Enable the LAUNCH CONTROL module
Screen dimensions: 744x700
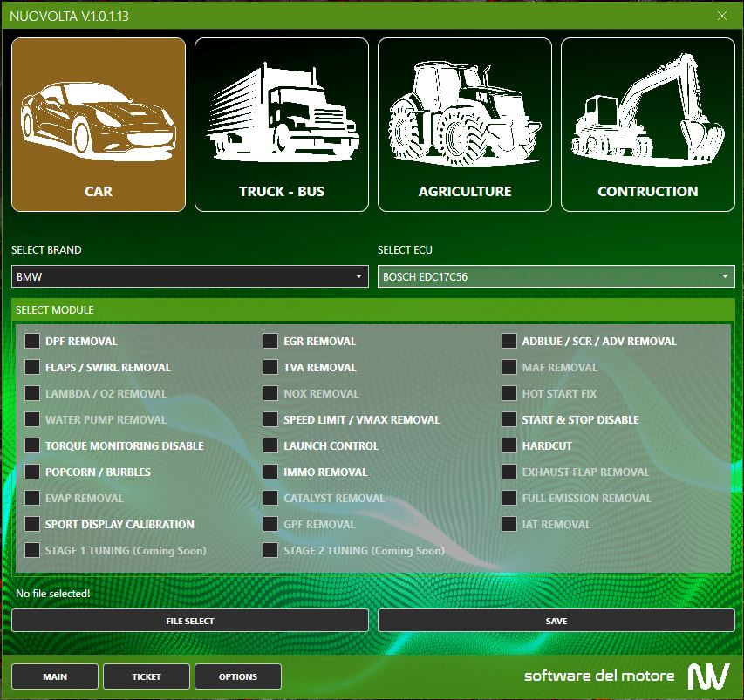270,445
